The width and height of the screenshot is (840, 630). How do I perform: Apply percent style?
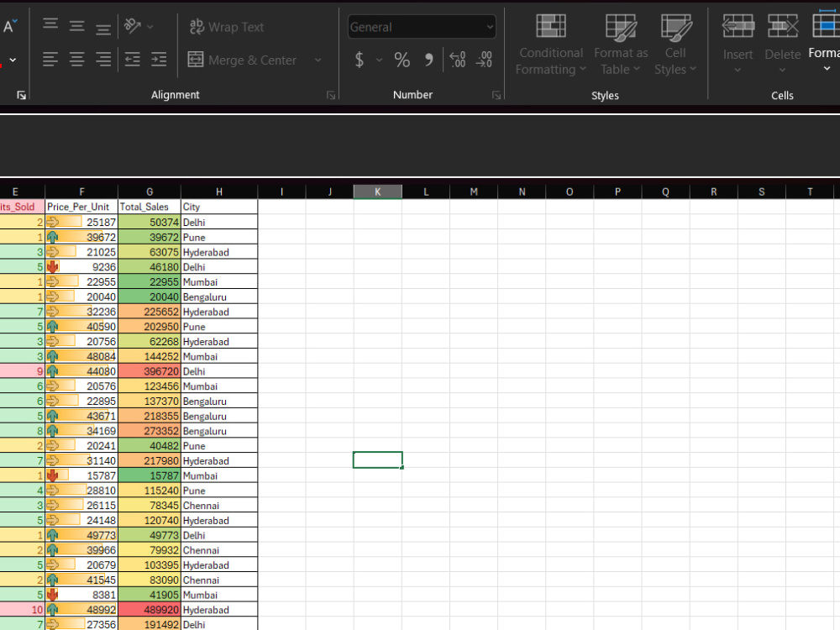click(x=402, y=60)
